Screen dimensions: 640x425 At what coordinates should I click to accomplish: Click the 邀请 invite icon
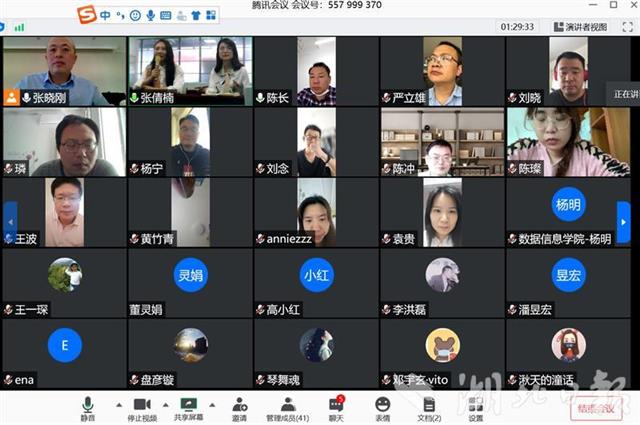[x=240, y=406]
